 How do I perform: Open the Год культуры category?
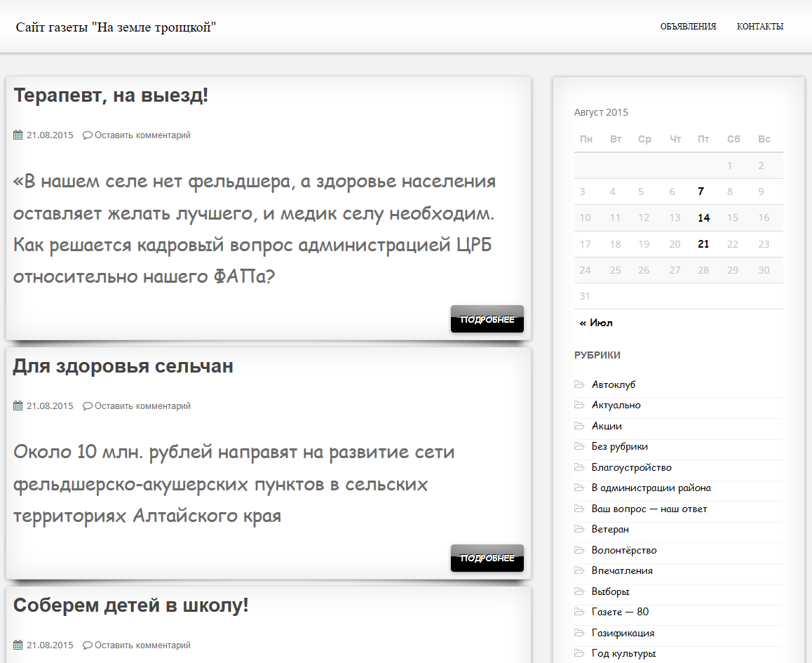tap(623, 654)
